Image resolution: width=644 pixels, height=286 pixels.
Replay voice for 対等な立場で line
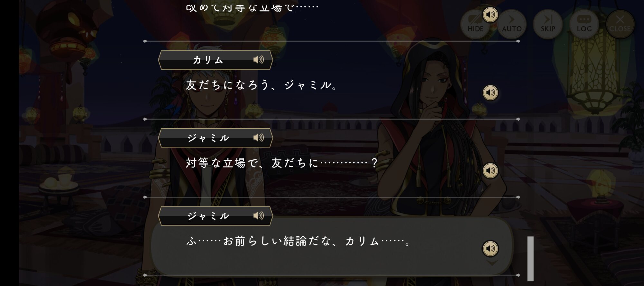pos(490,171)
